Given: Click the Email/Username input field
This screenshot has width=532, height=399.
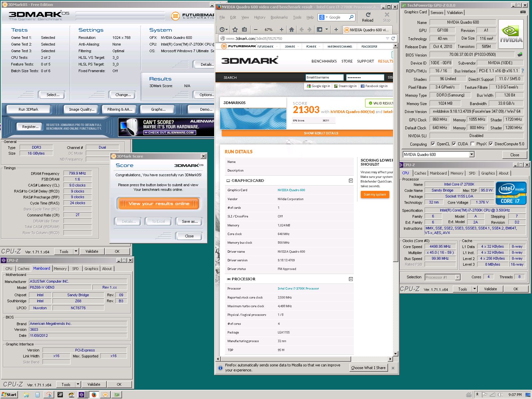Looking at the screenshot, I should (324, 77).
